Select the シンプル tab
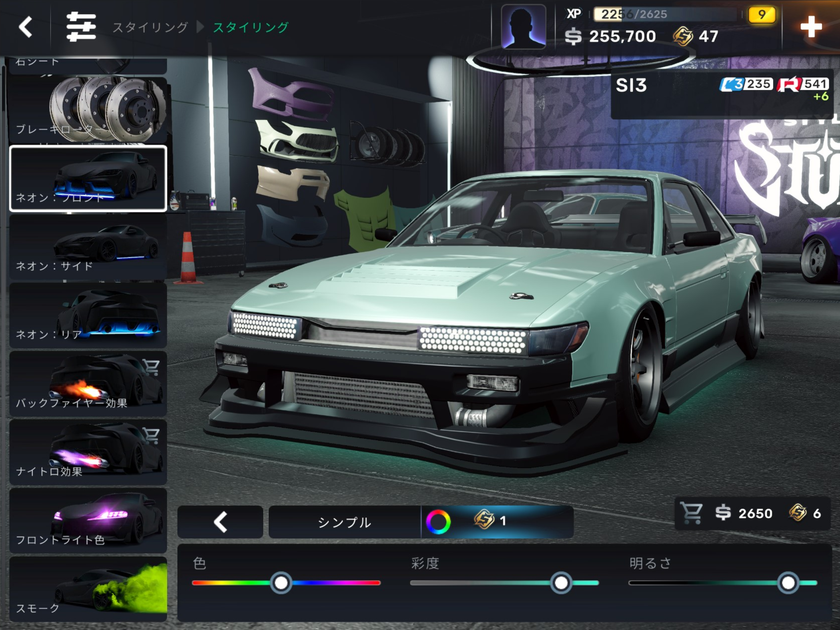This screenshot has width=840, height=630. (344, 522)
